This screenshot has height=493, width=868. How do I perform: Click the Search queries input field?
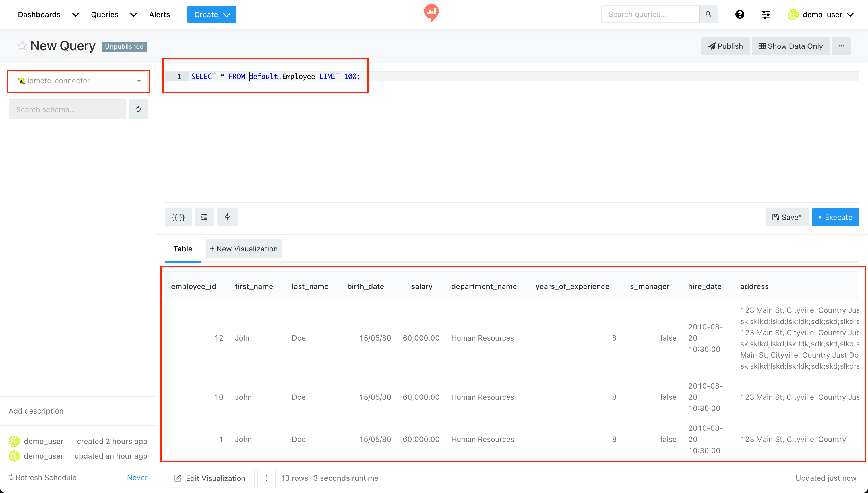click(x=650, y=14)
